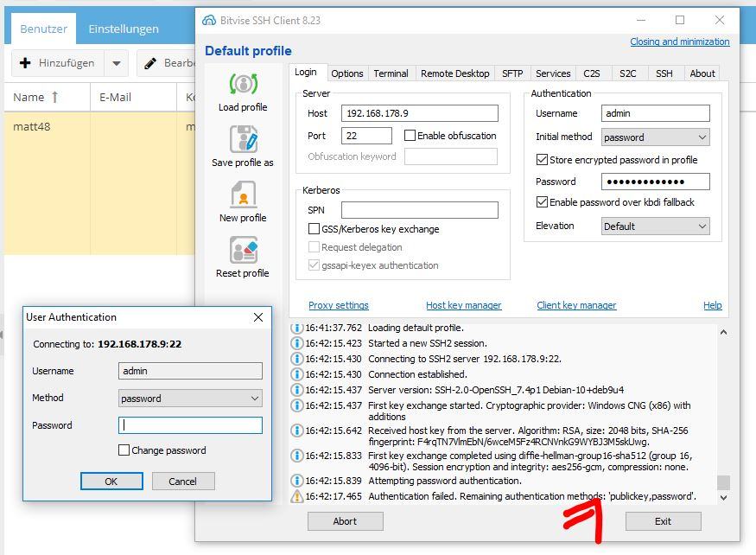Toggle Enable obfuscation checkbox
The width and height of the screenshot is (756, 555).
(410, 136)
